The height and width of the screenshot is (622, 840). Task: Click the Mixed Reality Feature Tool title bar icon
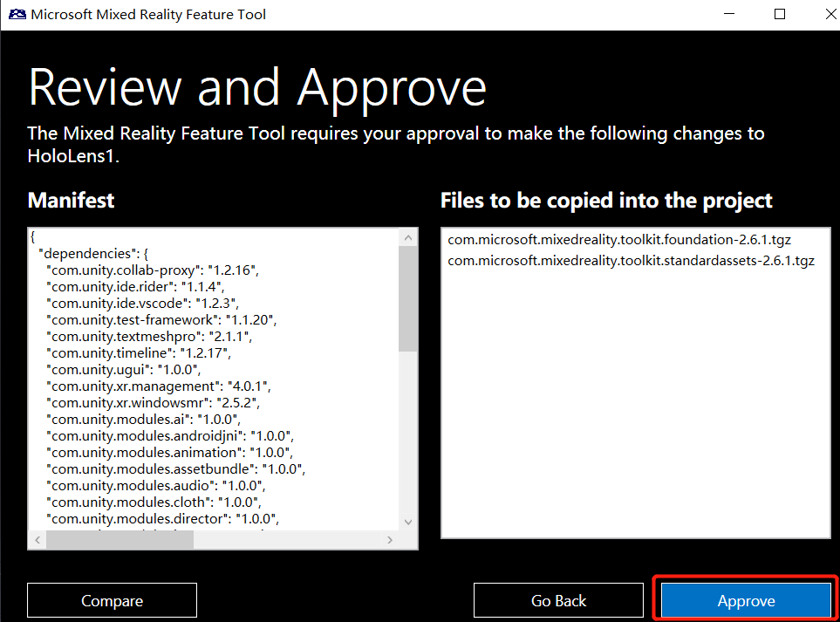tap(16, 14)
